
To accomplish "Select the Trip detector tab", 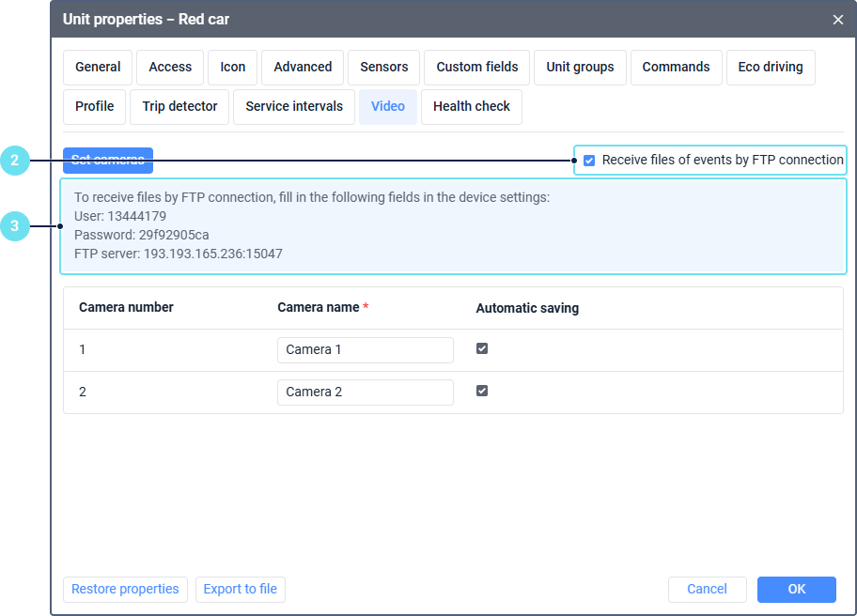I will (179, 106).
